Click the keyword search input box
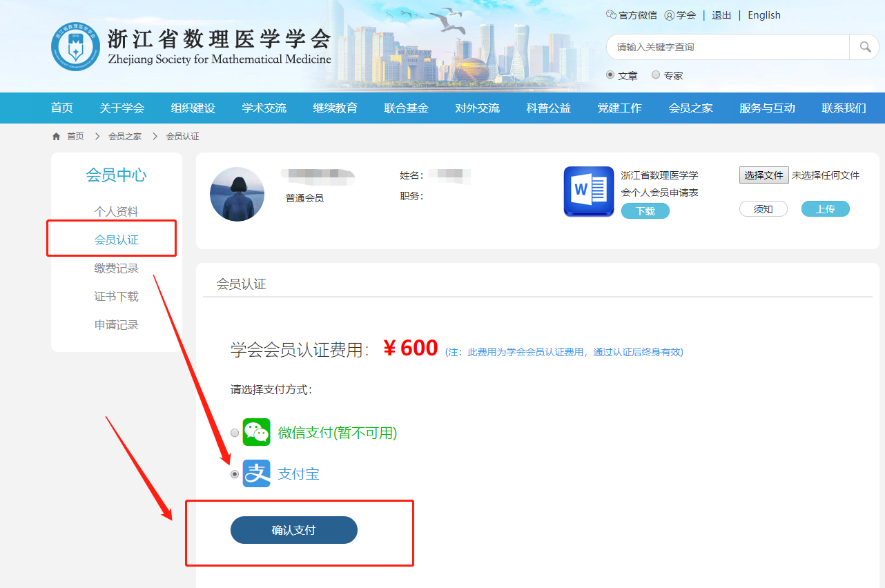The image size is (885, 588). pos(728,46)
